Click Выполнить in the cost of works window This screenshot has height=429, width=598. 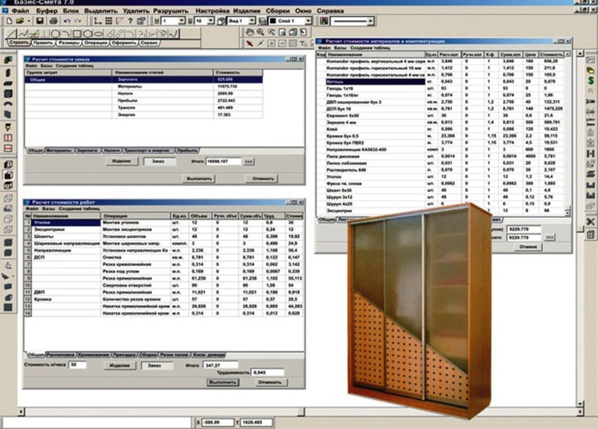tap(223, 382)
